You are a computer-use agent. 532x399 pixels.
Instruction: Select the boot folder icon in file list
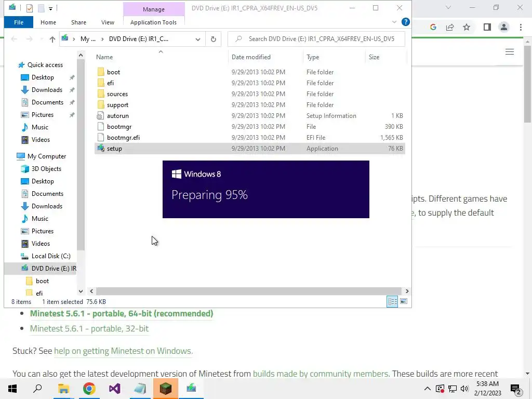[x=101, y=72]
